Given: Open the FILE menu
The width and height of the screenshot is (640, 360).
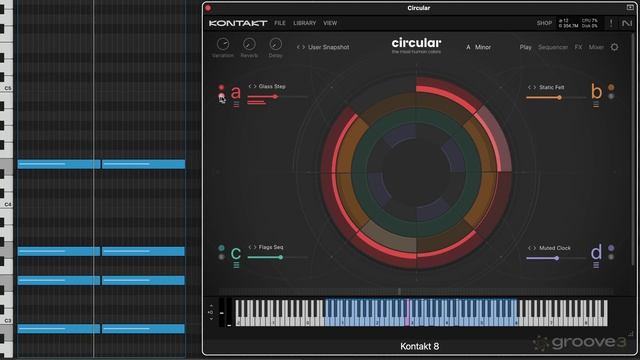Looking at the screenshot, I should [280, 23].
